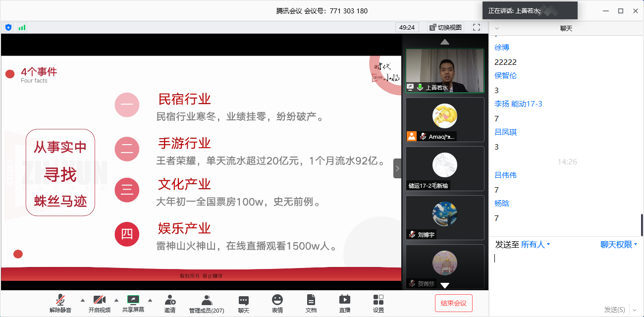Screen dimensions: 644x317
Task: Expand audio options arrow next to 解除静音
Action: [x=83, y=300]
